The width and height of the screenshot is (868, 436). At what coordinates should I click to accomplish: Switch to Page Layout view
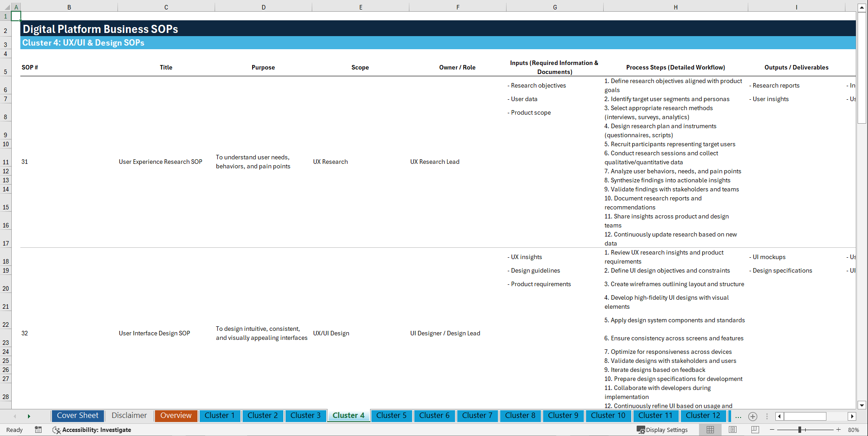pyautogui.click(x=732, y=430)
